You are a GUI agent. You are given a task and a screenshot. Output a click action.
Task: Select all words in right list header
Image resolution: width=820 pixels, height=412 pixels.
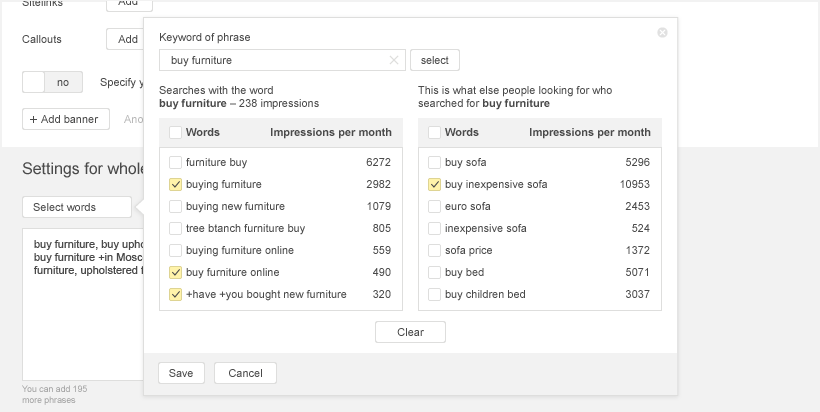point(435,132)
